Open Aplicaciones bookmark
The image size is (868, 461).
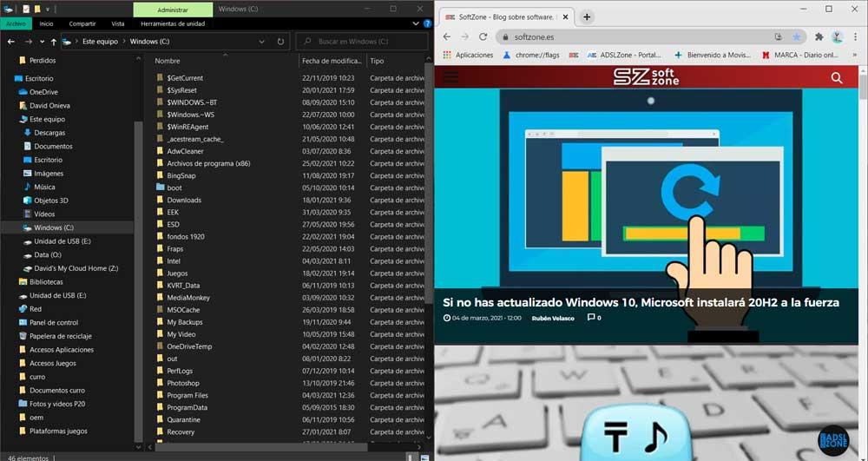(x=469, y=56)
